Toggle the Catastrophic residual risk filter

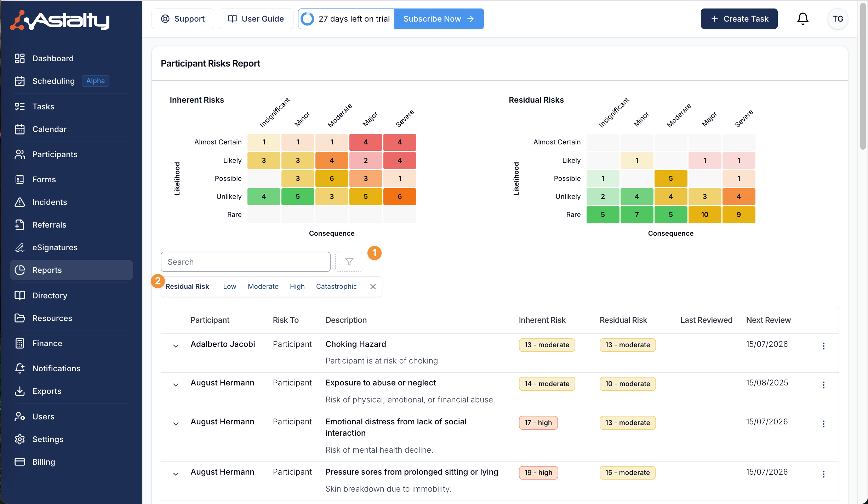336,286
